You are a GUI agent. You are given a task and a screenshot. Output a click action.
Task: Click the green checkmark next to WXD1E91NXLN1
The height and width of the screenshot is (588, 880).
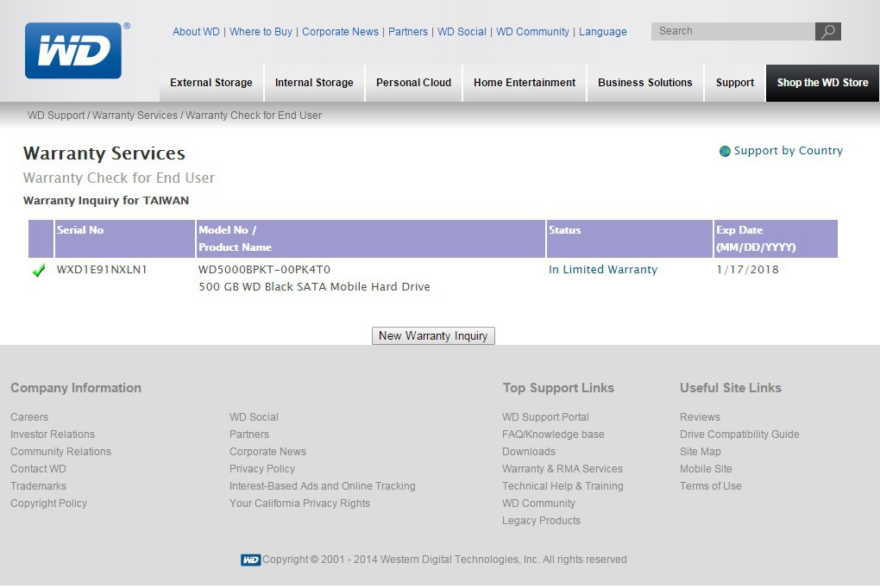coord(39,271)
